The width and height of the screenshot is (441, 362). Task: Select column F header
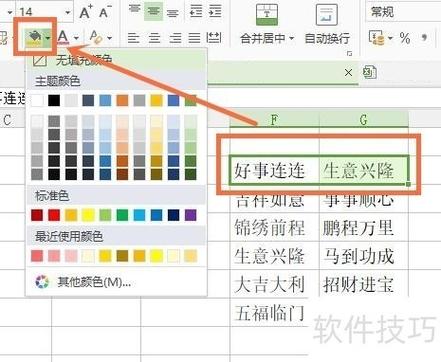tap(274, 119)
